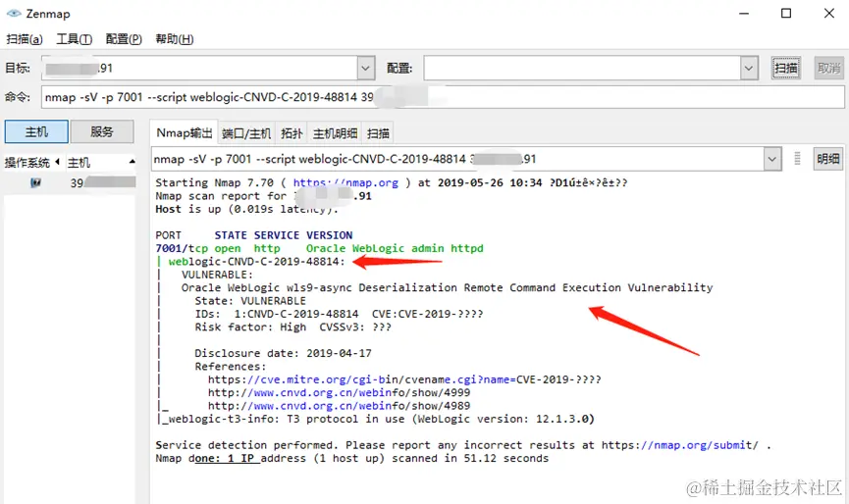Click the 'State: VULNERABLE' text
This screenshot has width=849, height=504.
point(250,301)
